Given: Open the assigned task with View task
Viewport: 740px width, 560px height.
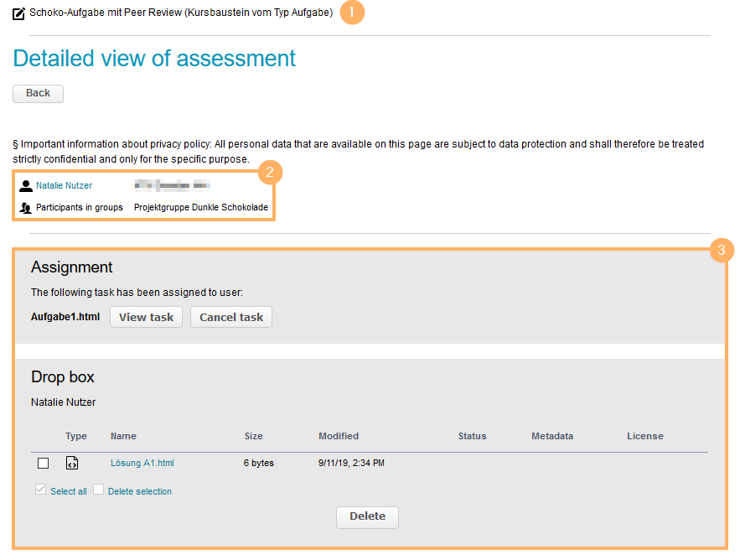Looking at the screenshot, I should click(x=146, y=317).
